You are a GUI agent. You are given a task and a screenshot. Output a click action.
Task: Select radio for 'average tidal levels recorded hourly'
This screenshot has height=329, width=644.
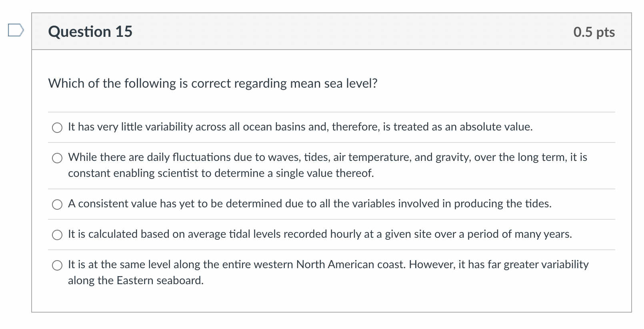[58, 235]
